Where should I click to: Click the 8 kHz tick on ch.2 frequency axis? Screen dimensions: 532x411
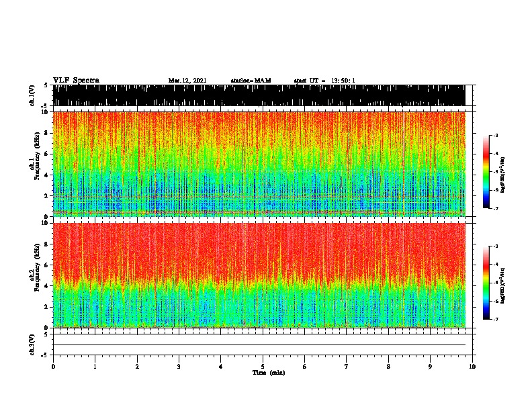[x=46, y=244]
